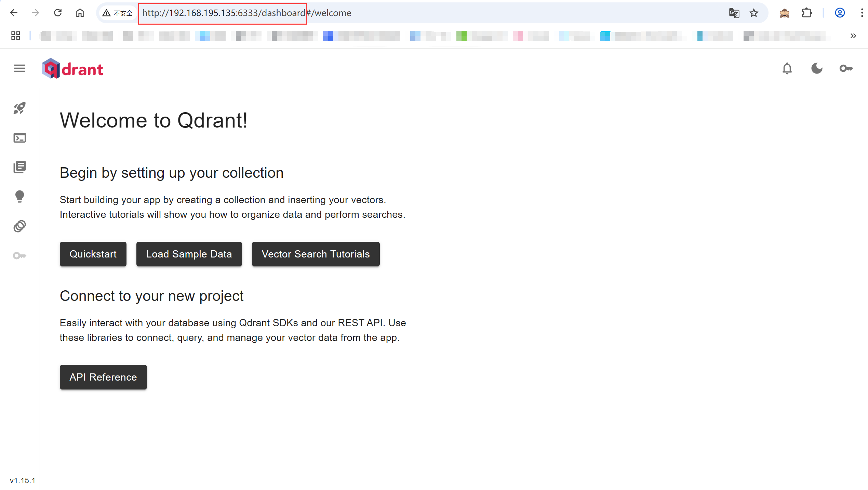
Task: Open the Console sidebar icon
Action: (19, 138)
